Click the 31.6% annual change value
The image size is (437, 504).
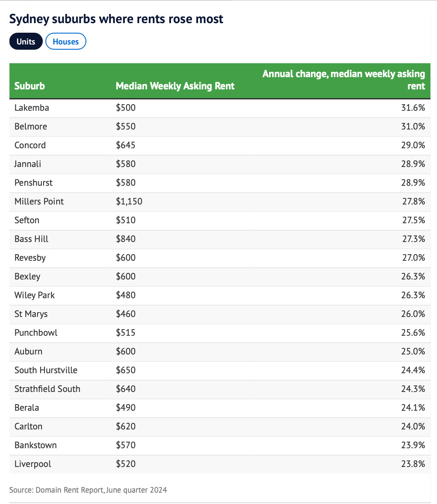413,108
